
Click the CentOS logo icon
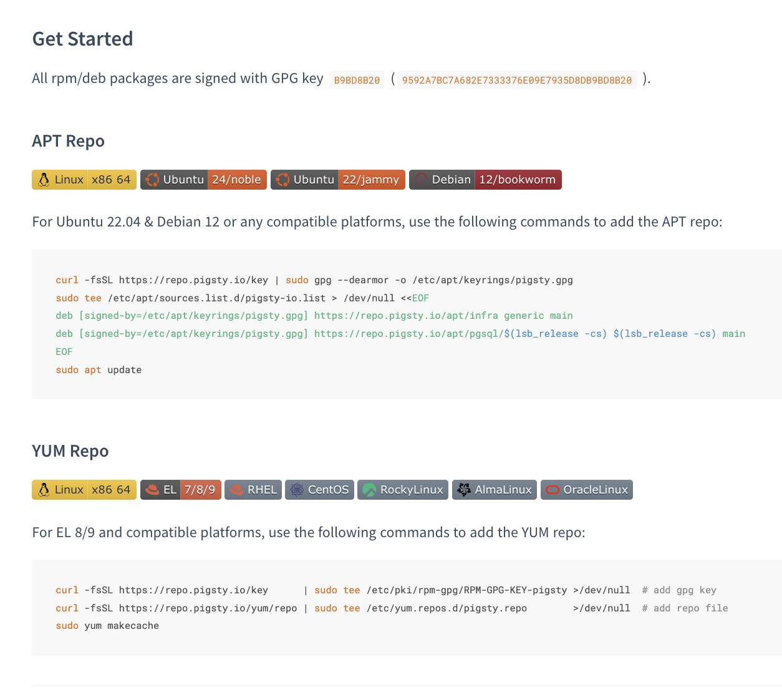pyautogui.click(x=297, y=490)
